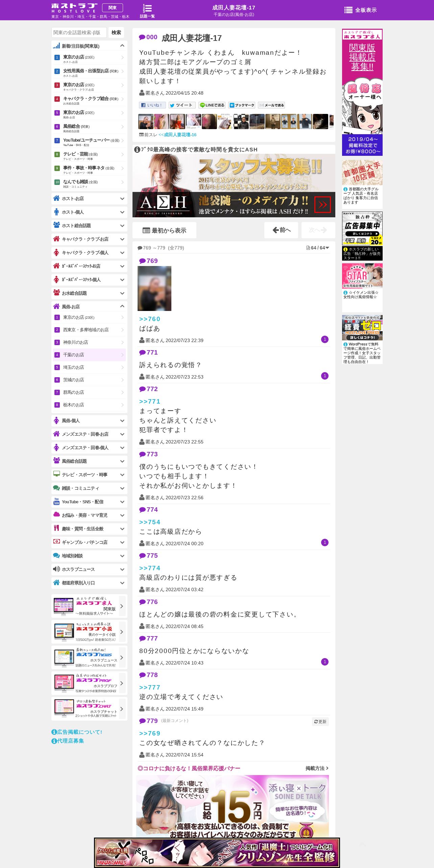Click the YouTube・SNS・配信 YouTube icon
This screenshot has width=434, height=868.
tap(56, 501)
